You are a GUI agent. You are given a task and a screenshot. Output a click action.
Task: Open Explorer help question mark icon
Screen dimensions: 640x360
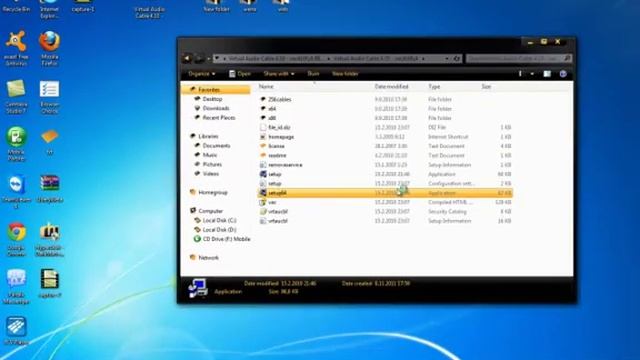(x=563, y=74)
